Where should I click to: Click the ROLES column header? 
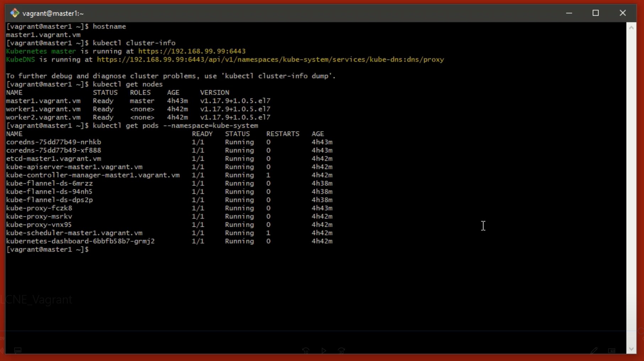pyautogui.click(x=140, y=93)
